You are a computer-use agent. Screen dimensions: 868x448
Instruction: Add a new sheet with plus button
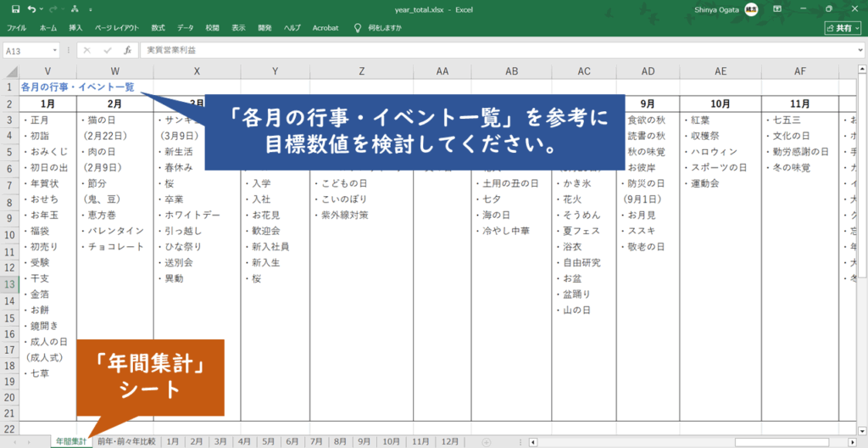(487, 441)
